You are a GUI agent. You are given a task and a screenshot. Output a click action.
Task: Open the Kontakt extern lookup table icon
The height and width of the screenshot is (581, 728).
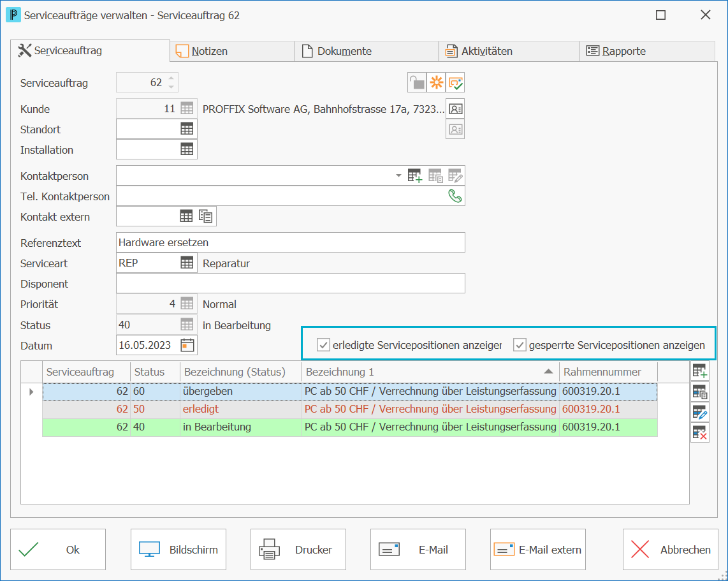tap(186, 216)
